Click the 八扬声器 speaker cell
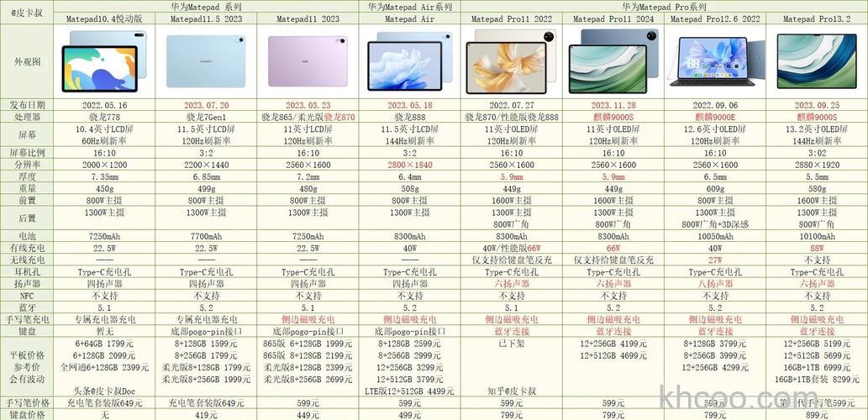Viewport: 868px width, 420px height. (x=715, y=284)
